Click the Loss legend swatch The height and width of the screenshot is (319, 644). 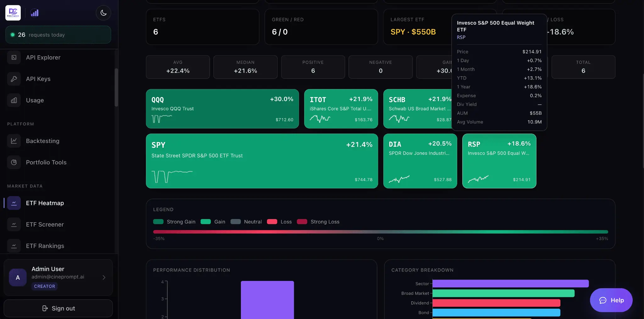[x=272, y=222]
